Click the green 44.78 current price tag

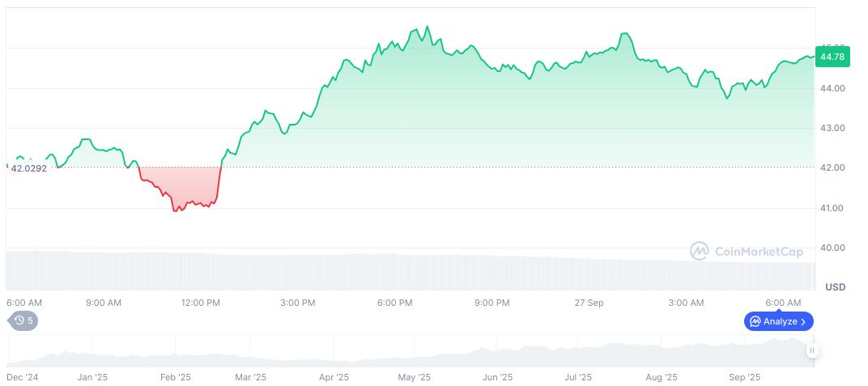832,57
